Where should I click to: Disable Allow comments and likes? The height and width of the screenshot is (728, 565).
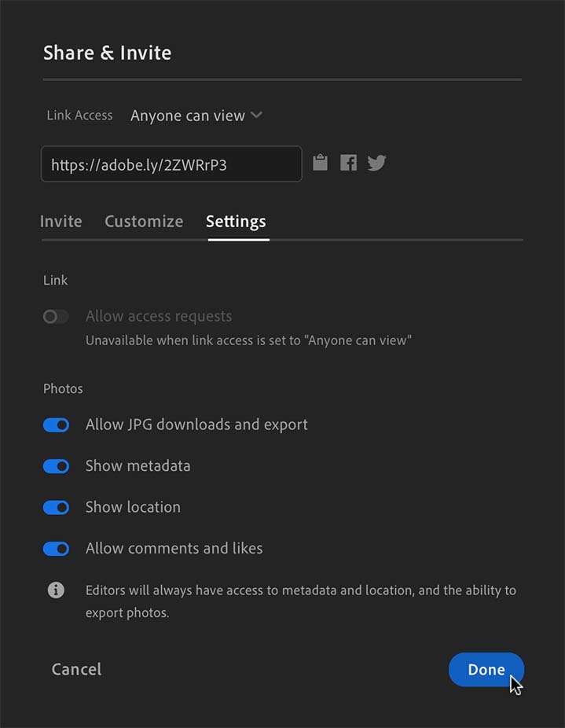click(x=56, y=548)
